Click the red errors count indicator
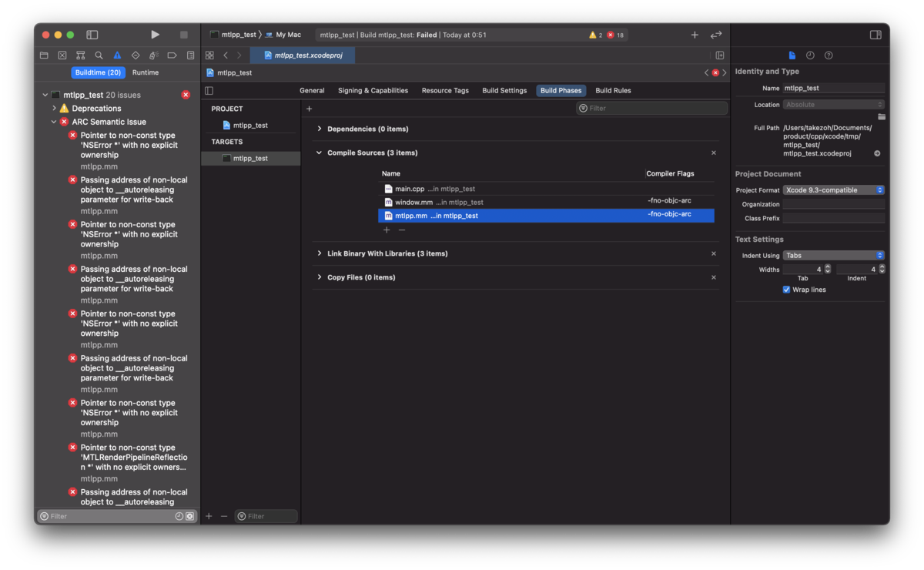This screenshot has width=924, height=570. coord(615,35)
